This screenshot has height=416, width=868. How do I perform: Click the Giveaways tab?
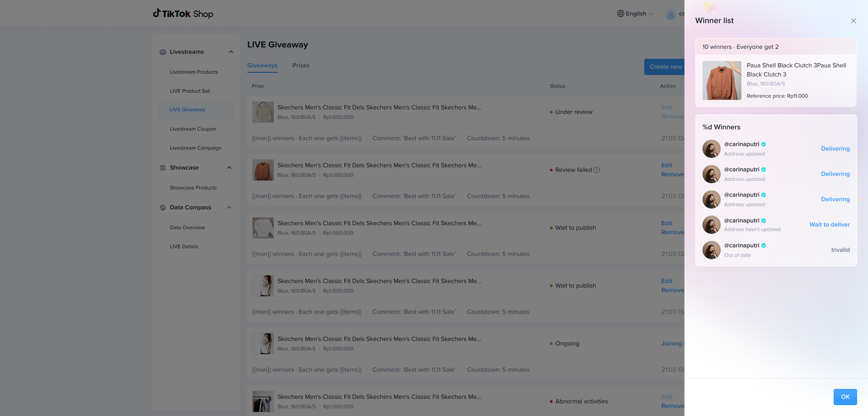click(262, 65)
